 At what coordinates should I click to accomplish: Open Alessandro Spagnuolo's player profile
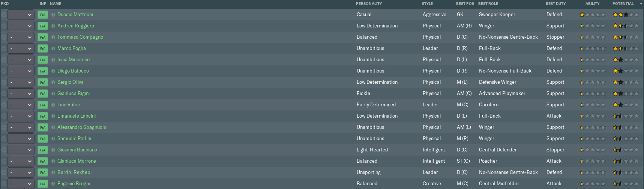click(x=82, y=127)
